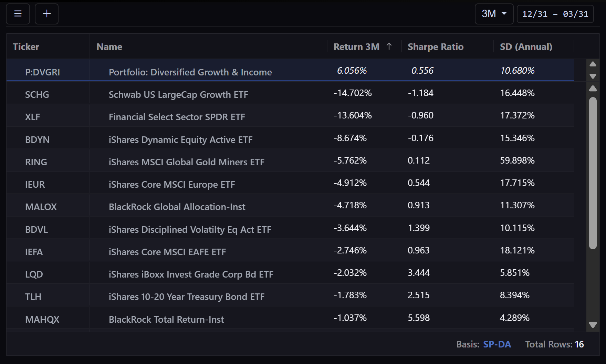
Task: Sort by Ticker column header
Action: (x=26, y=46)
